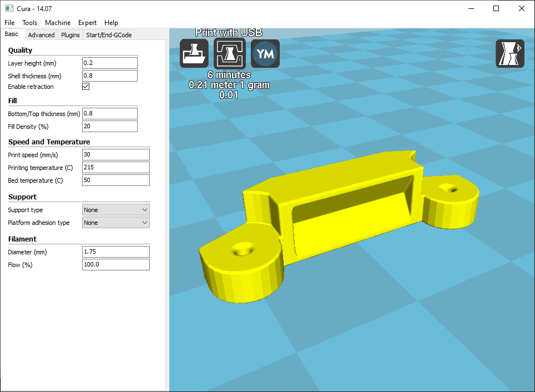Click the 'Print with USB' tooltip text
This screenshot has height=392, width=535.
[229, 32]
